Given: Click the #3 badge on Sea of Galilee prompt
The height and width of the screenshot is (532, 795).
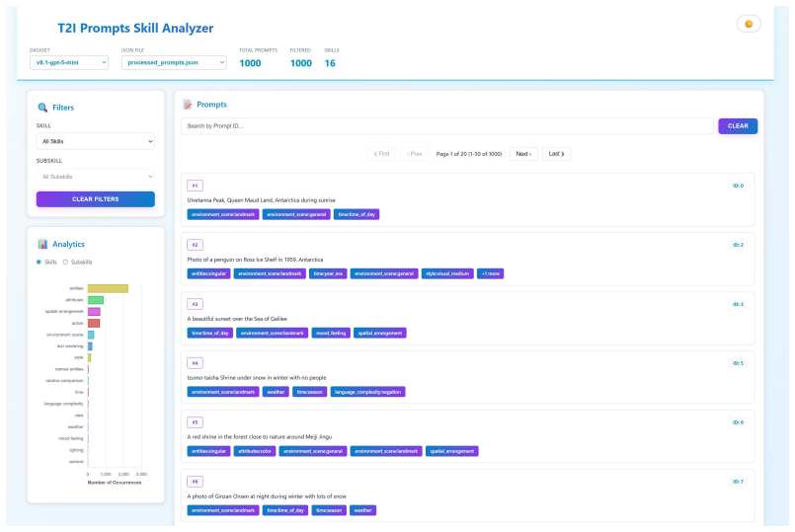Looking at the screenshot, I should 195,305.
